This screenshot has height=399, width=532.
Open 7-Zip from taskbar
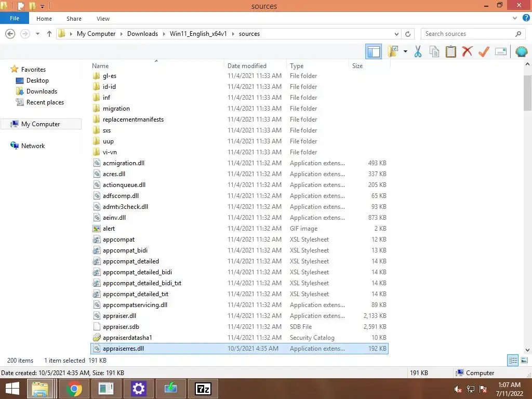(203, 389)
